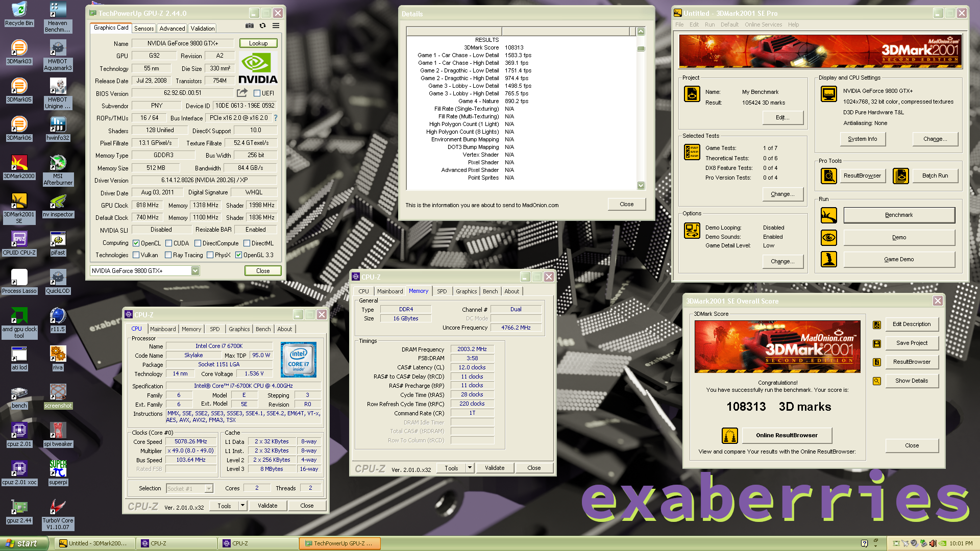This screenshot has height=551, width=980.
Task: Open the SPD tab in CPU-Z Memory window
Action: (x=442, y=291)
